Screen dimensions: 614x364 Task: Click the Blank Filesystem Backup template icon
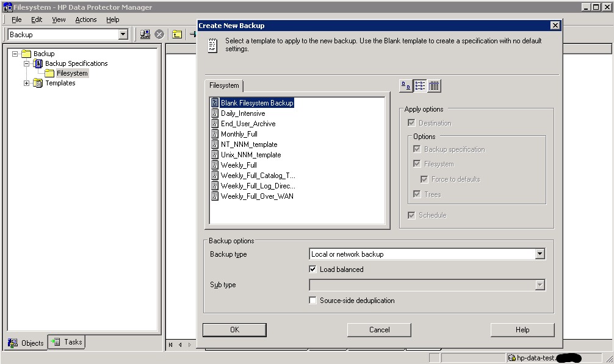click(215, 103)
